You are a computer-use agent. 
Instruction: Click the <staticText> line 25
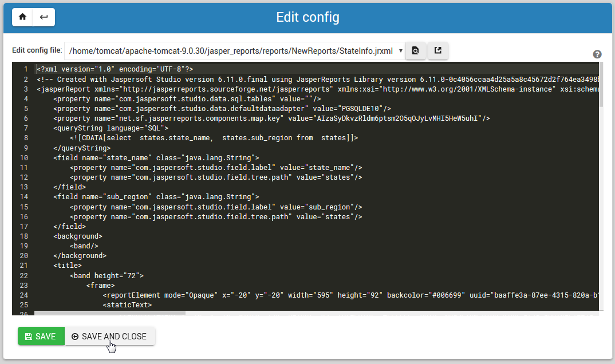(x=127, y=305)
